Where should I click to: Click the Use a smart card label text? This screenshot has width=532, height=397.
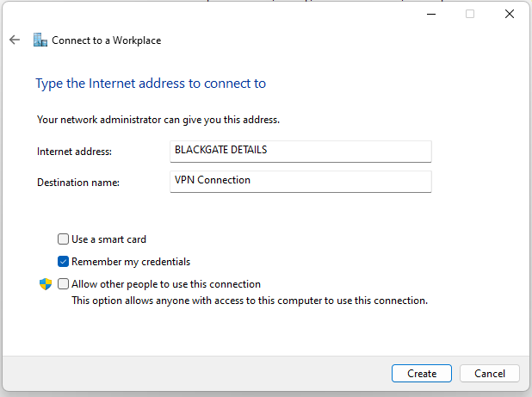[109, 239]
